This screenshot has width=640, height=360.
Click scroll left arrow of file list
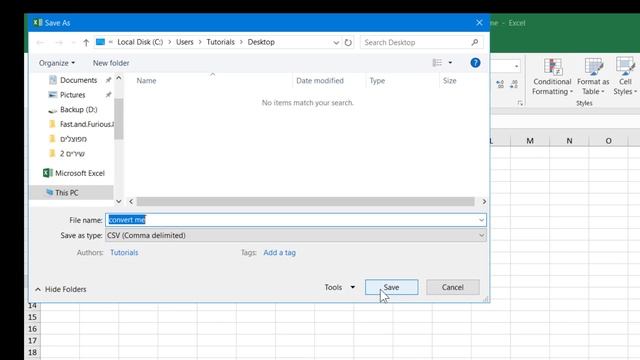coord(131,202)
